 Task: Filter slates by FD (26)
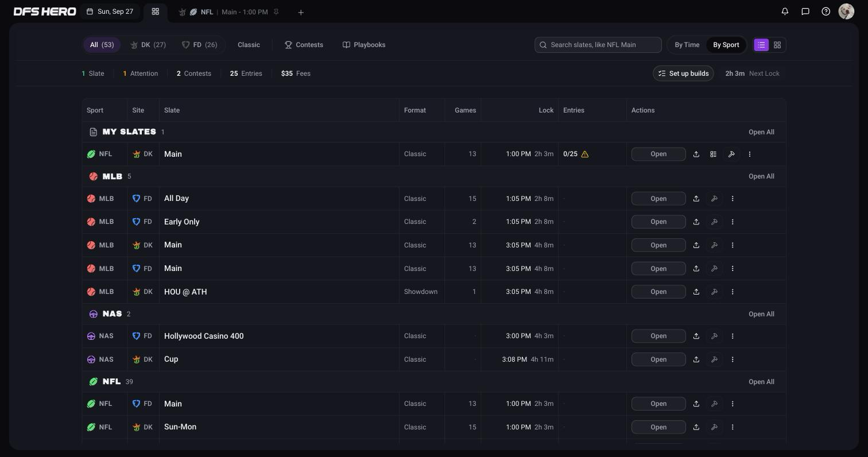(199, 45)
